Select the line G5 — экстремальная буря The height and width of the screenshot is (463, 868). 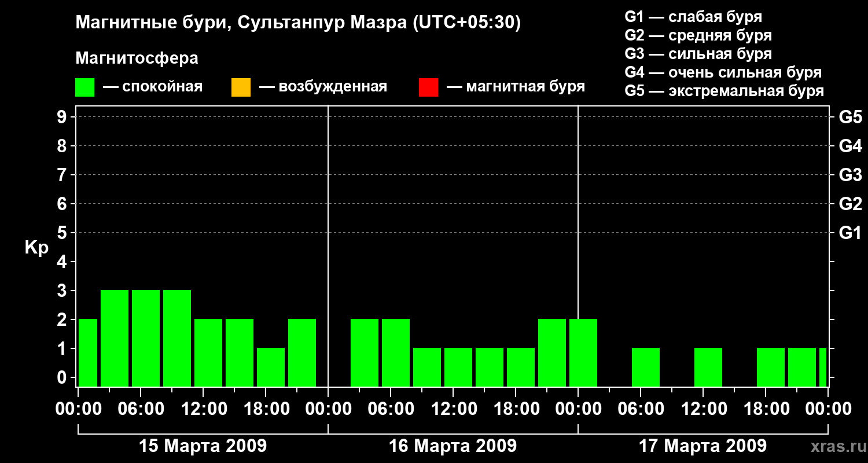pyautogui.click(x=724, y=91)
